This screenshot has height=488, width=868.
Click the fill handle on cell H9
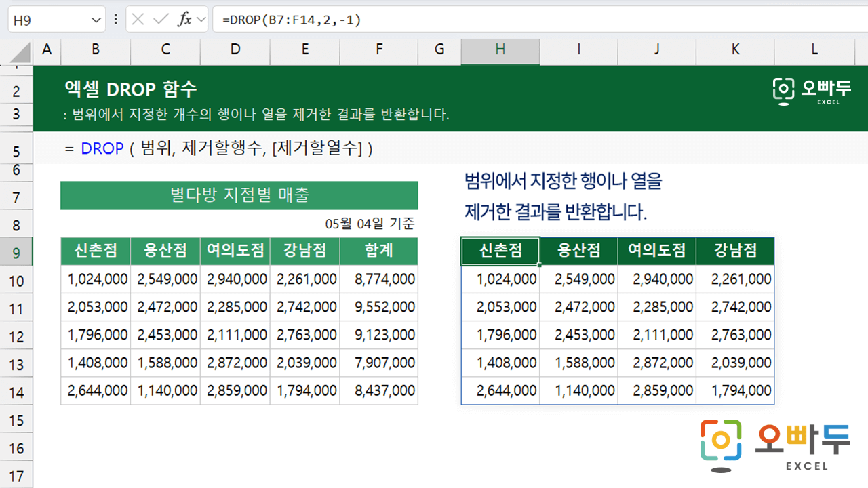[540, 265]
